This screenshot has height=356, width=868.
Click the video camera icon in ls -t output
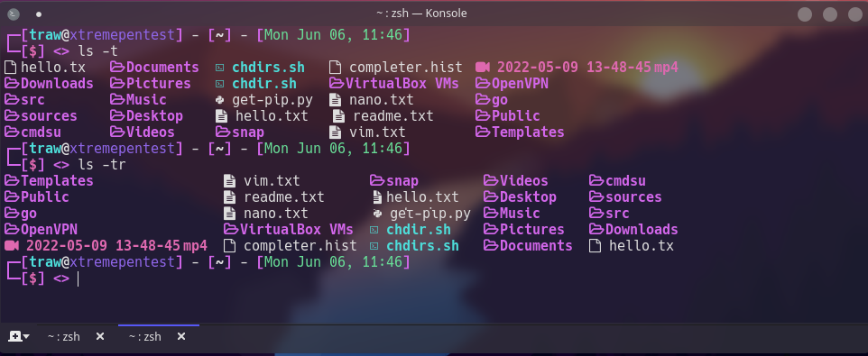483,68
